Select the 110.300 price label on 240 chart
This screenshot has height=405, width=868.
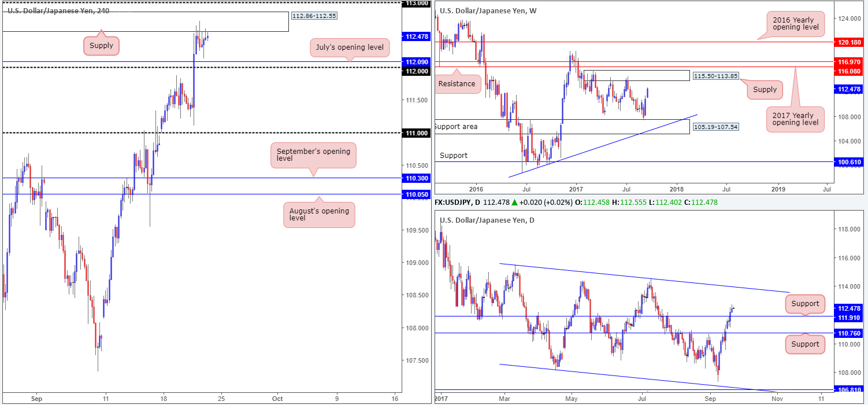click(417, 179)
